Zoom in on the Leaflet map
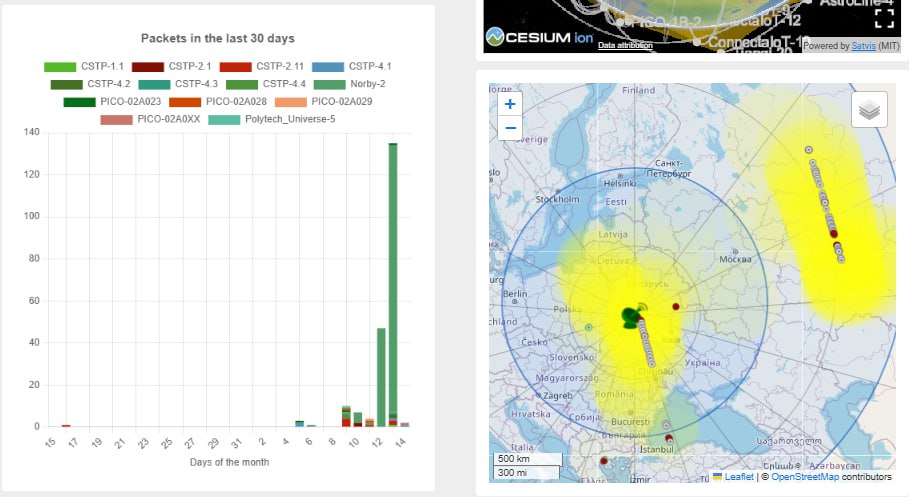 510,104
